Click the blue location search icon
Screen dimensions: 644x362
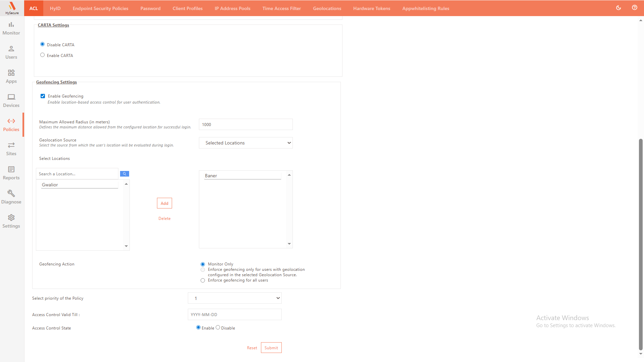point(124,174)
